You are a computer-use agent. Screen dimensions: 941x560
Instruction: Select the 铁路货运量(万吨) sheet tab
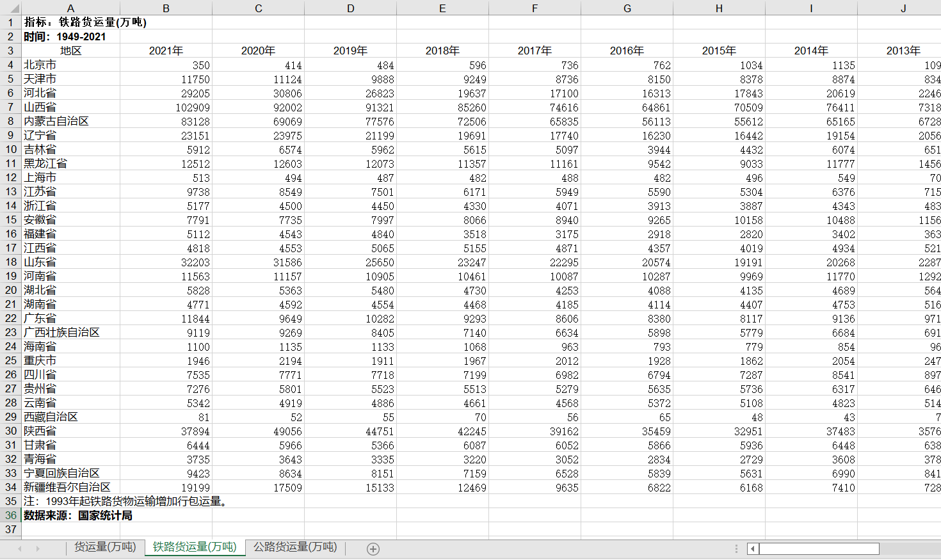click(x=195, y=547)
